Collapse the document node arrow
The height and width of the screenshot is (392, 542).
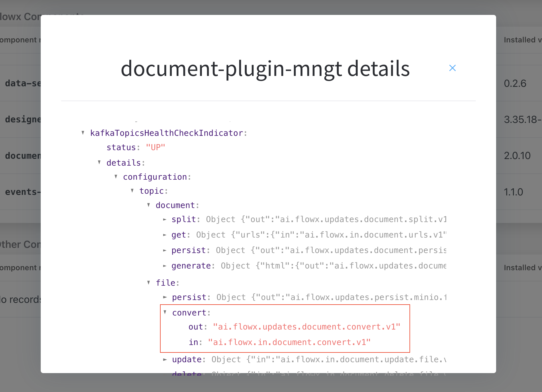click(x=149, y=205)
